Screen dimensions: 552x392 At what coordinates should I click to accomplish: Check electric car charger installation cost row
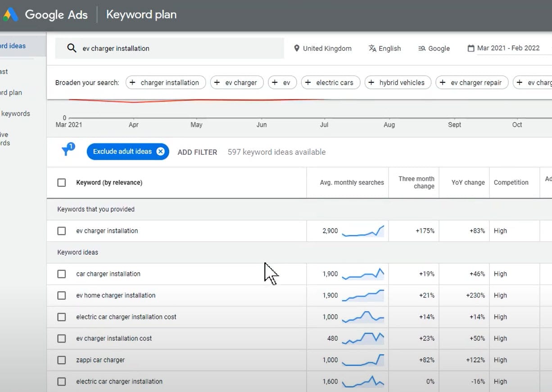tap(62, 317)
